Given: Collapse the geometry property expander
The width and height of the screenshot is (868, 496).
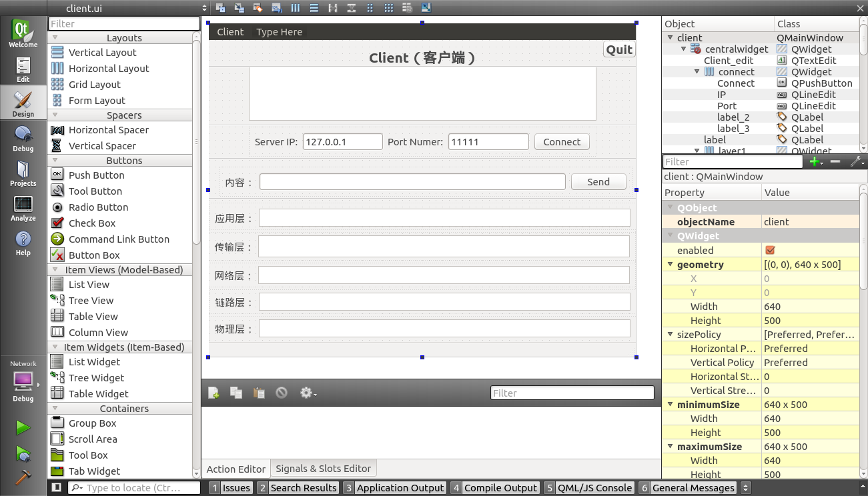Looking at the screenshot, I should click(x=670, y=264).
